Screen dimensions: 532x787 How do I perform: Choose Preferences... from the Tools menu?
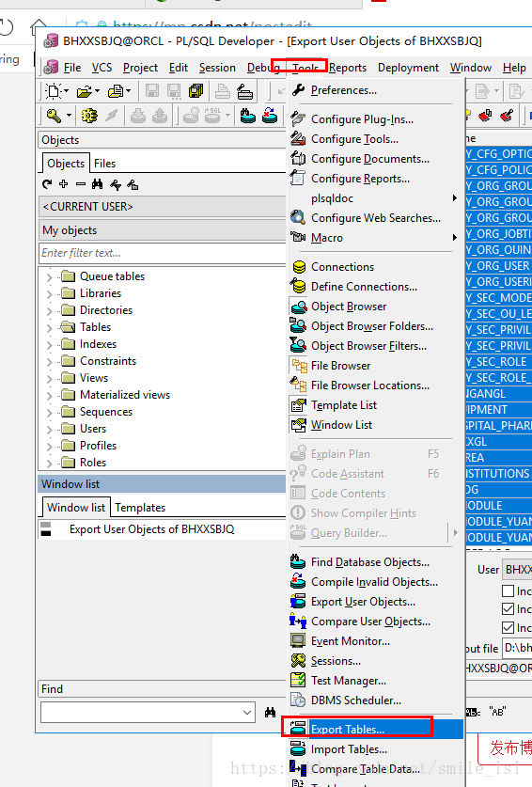click(374, 90)
